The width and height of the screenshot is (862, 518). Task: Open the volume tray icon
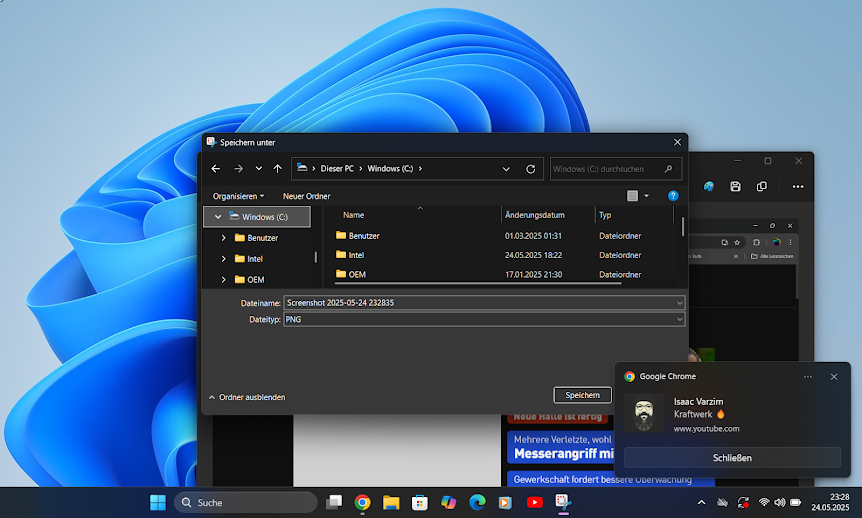(x=780, y=502)
